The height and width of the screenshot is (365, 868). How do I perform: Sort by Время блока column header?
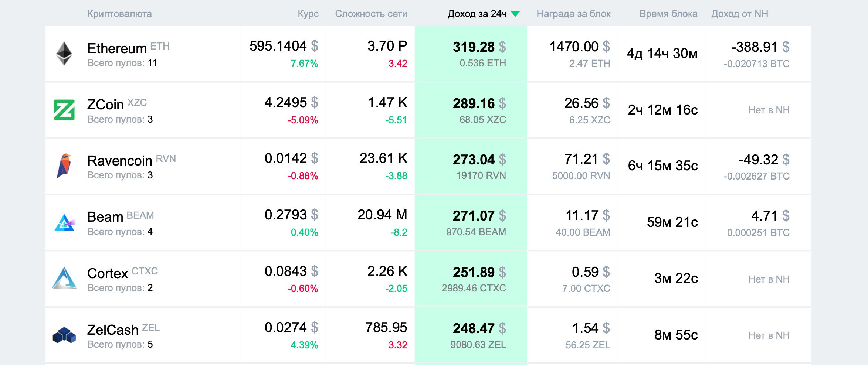668,14
